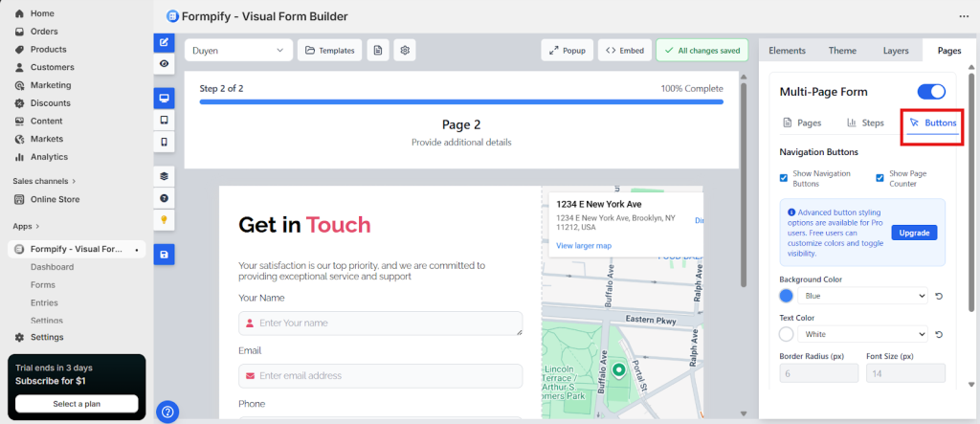
Task: Select the edit mode pencil icon
Action: pos(165,42)
